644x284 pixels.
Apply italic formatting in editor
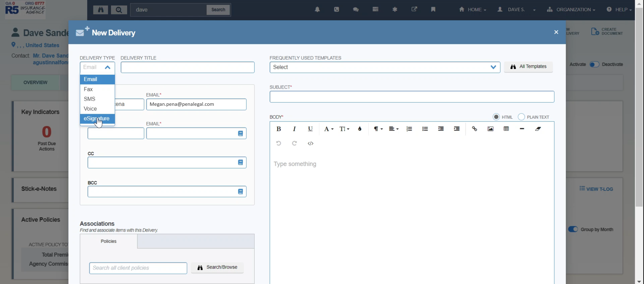(294, 129)
